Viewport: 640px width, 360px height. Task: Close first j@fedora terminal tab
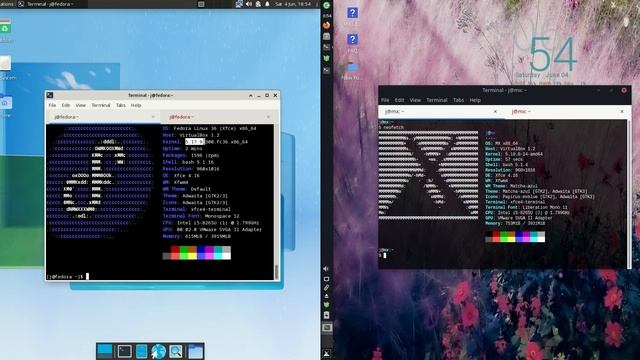pos(153,117)
